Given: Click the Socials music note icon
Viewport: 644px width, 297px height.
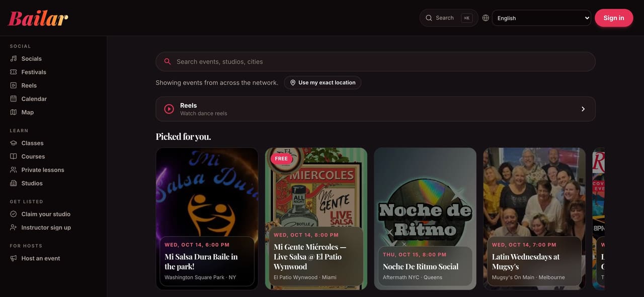Looking at the screenshot, I should pyautogui.click(x=14, y=59).
